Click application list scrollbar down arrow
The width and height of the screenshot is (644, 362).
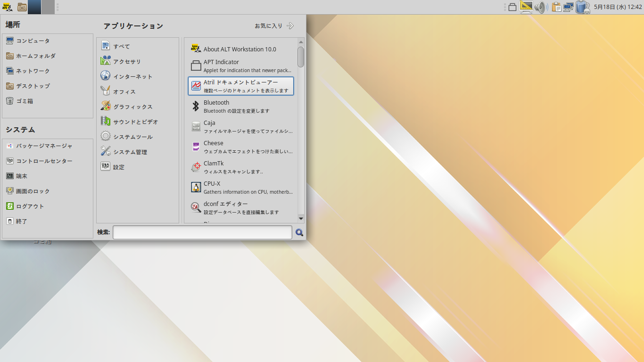(301, 218)
